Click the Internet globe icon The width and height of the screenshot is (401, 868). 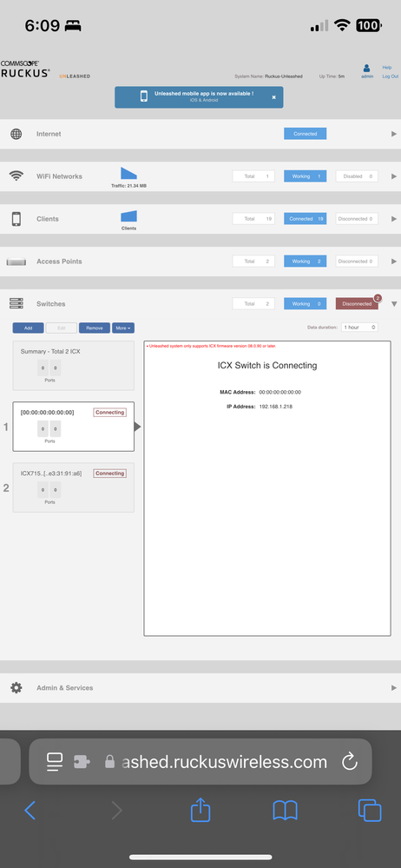pos(16,134)
